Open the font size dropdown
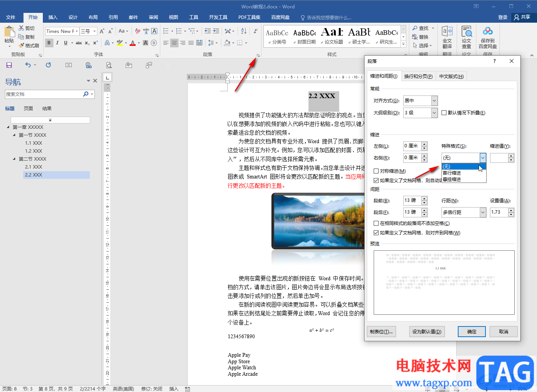The image size is (537, 392). pyautogui.click(x=95, y=31)
